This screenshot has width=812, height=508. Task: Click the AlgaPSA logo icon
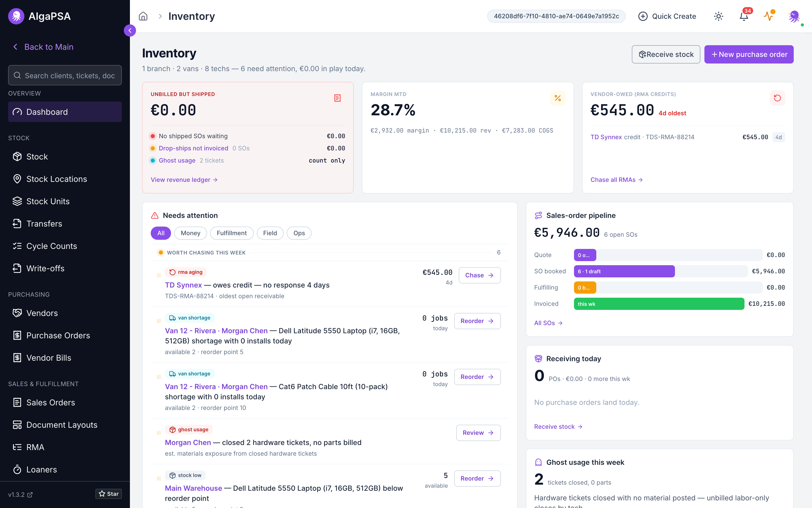[x=16, y=16]
